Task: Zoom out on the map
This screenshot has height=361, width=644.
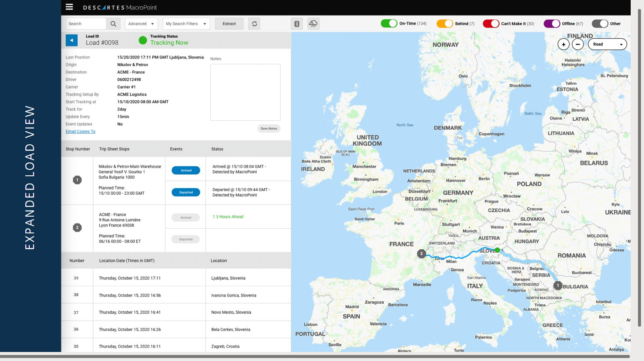Action: coord(578,44)
